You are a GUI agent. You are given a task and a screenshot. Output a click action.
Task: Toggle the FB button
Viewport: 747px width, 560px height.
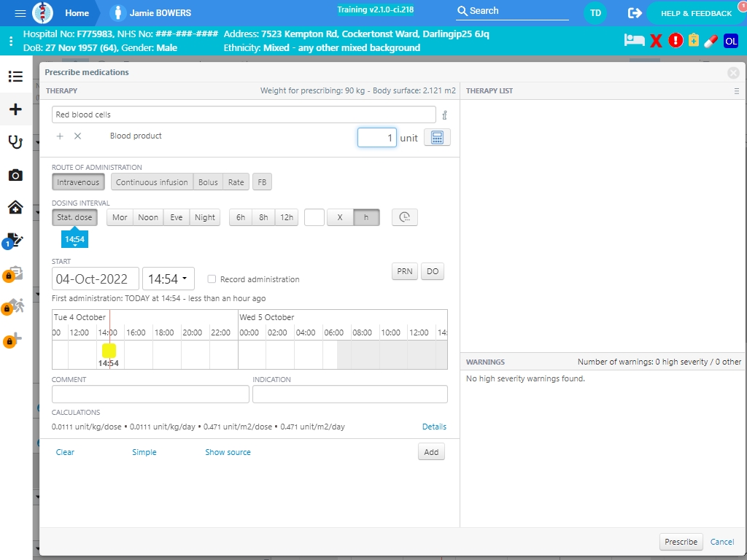(x=262, y=182)
